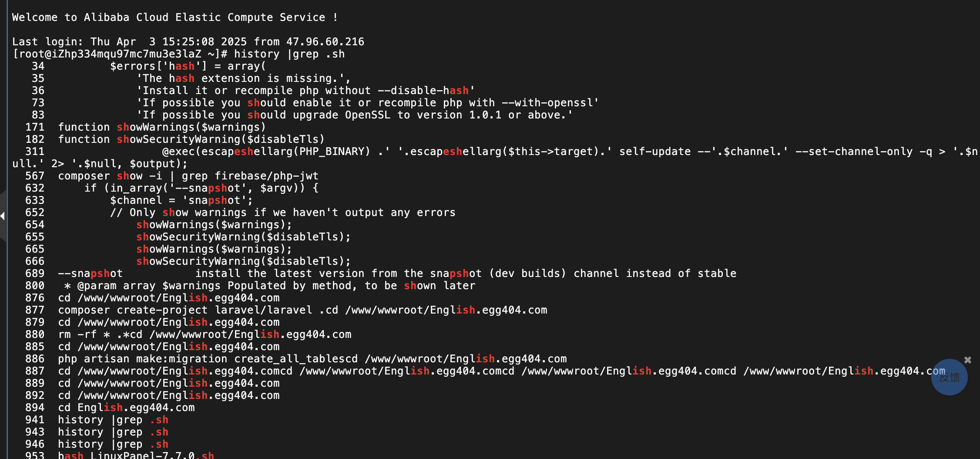This screenshot has width=980, height=459.
Task: Click line 182 function showSecurityWarning
Action: coord(191,139)
